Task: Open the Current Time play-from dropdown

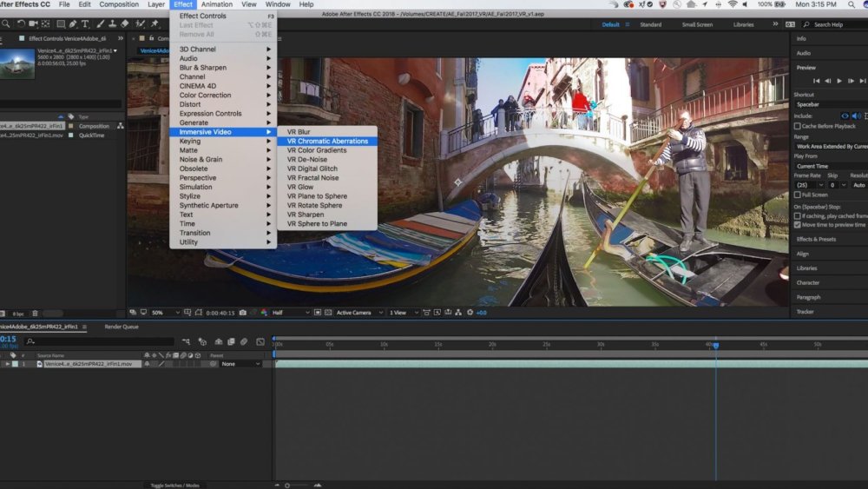Action: coord(831,166)
